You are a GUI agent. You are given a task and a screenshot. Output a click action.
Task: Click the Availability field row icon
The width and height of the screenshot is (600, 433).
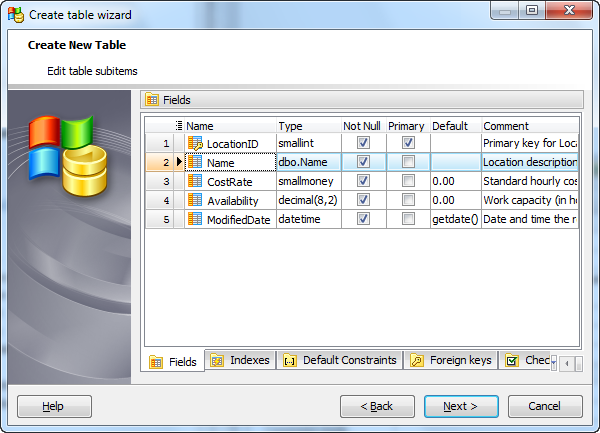coord(195,201)
